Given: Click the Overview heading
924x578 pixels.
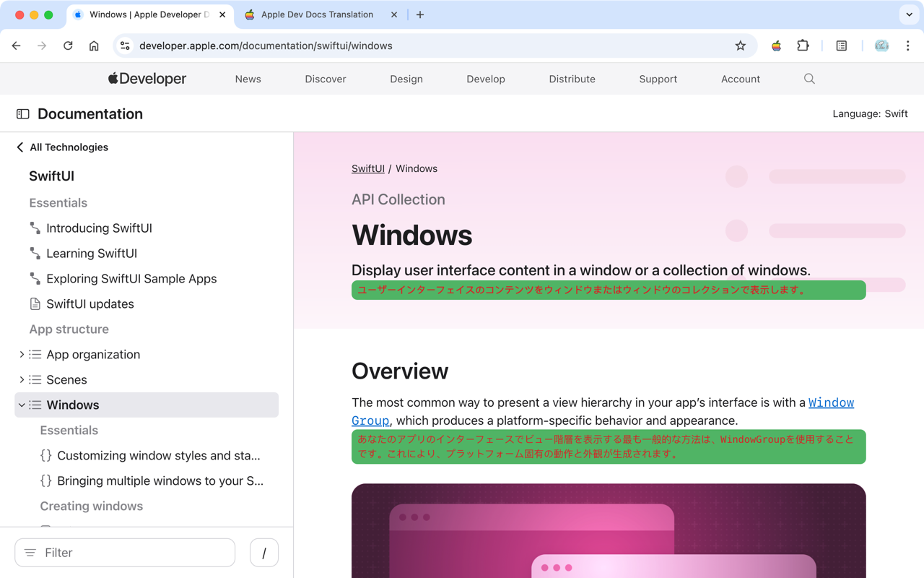Looking at the screenshot, I should point(400,371).
